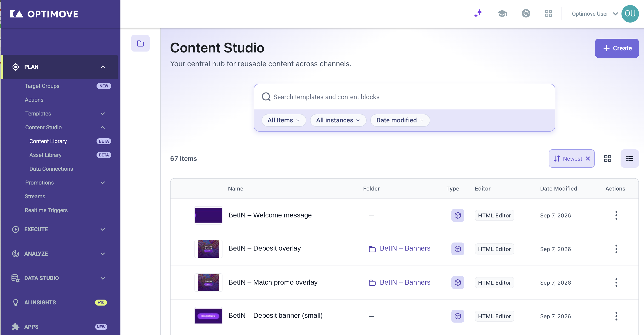Image resolution: width=644 pixels, height=335 pixels.
Task: Open Streams in sidebar
Action: click(x=35, y=196)
